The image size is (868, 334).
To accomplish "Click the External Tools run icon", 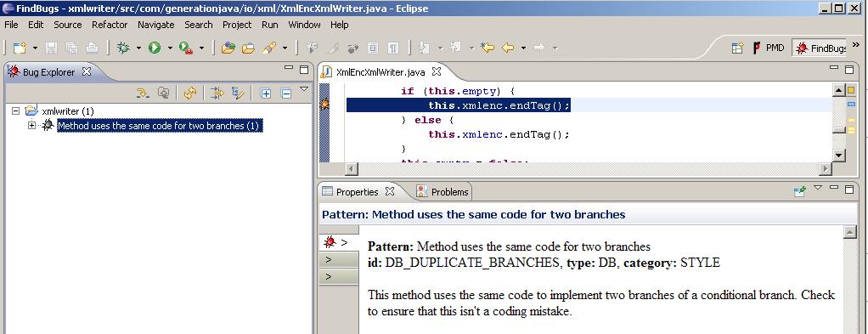I will click(x=185, y=48).
